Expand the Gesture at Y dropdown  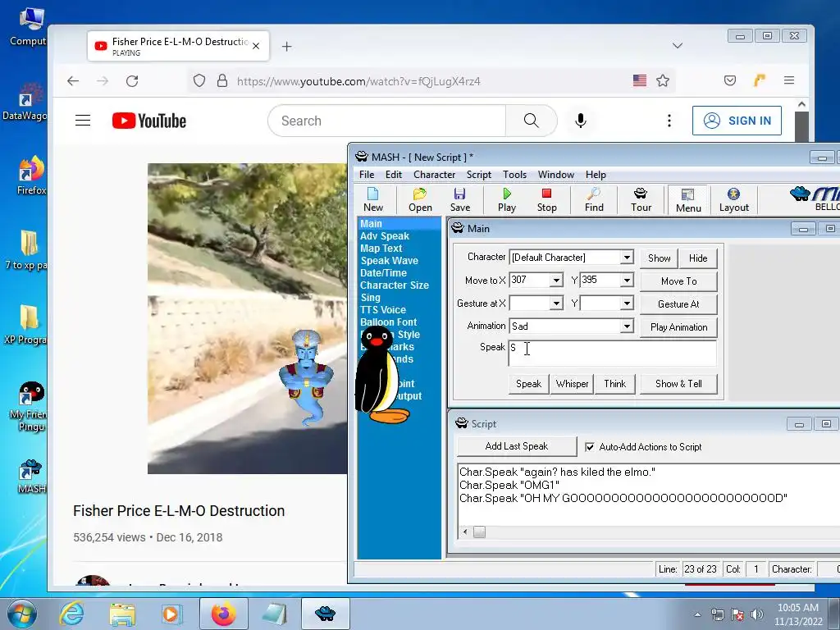click(627, 304)
